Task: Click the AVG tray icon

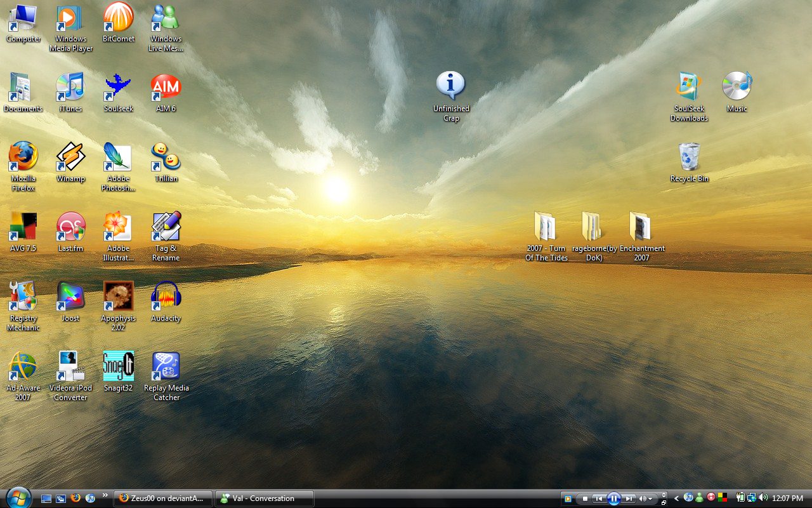Action: point(723,497)
